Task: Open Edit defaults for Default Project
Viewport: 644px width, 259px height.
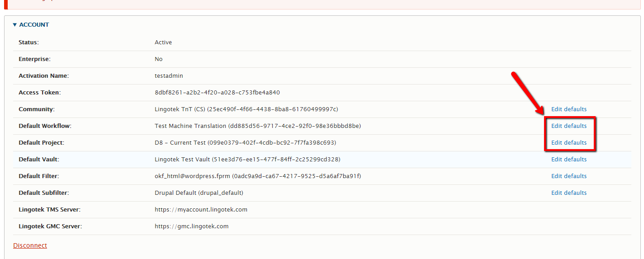Action: tap(568, 142)
